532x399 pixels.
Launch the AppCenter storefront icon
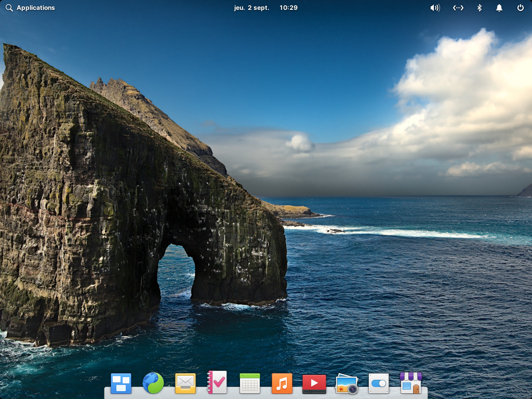tap(411, 383)
